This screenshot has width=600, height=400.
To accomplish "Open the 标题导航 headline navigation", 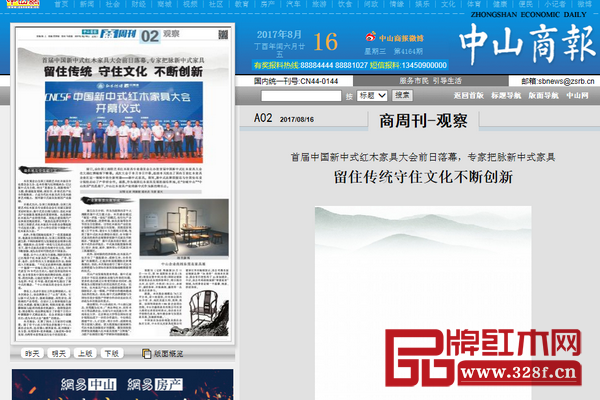I will (x=506, y=95).
